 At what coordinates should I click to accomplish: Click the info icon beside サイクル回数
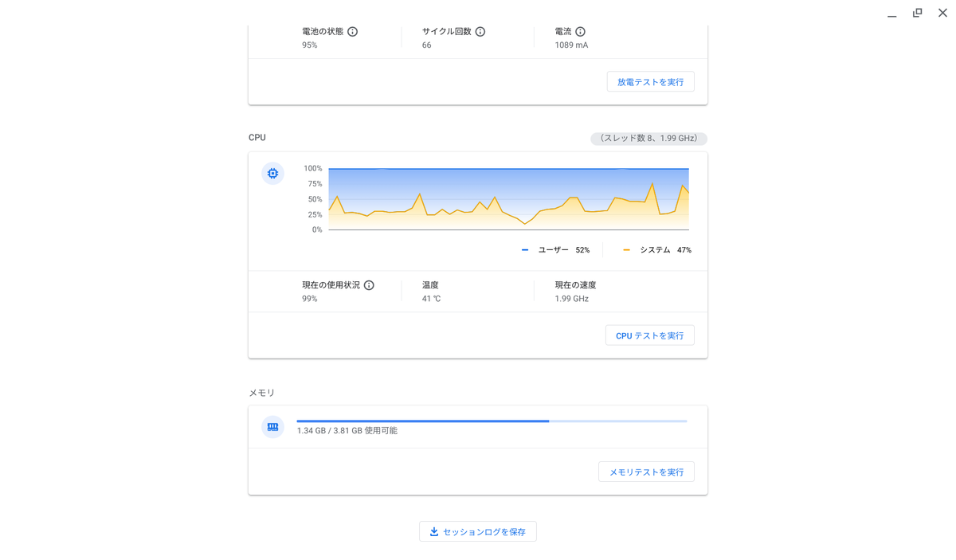(480, 32)
